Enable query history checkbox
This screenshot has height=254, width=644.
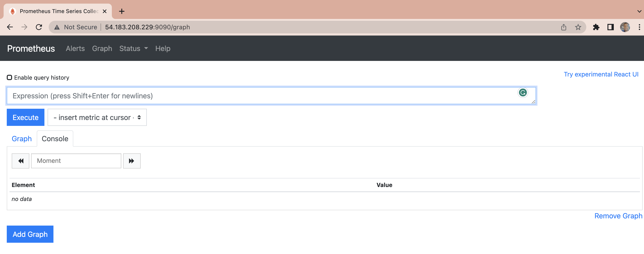pos(9,78)
